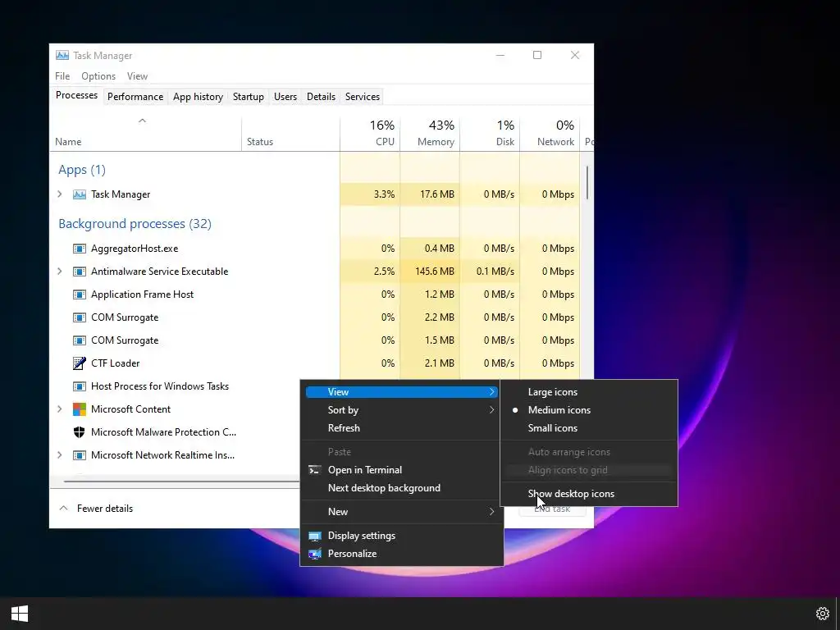Click the AggregatorHost.exe process icon
The height and width of the screenshot is (630, 840).
point(80,249)
